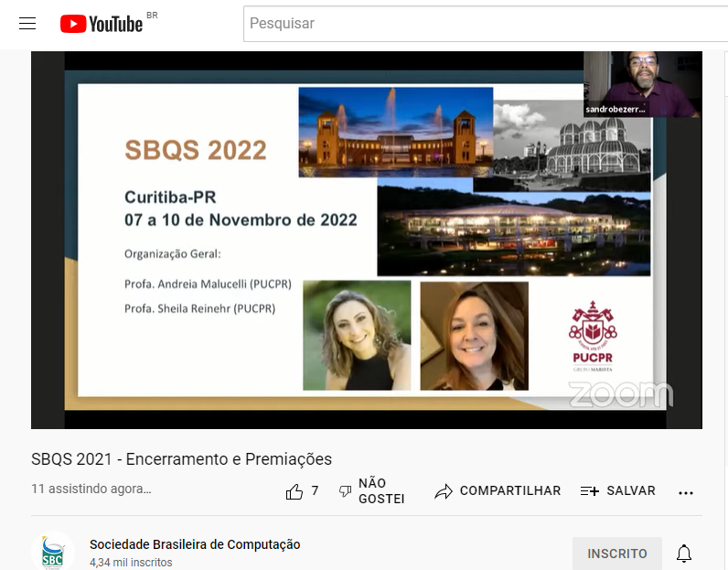Save the video using SALVAR
This screenshot has height=570, width=728.
618,491
